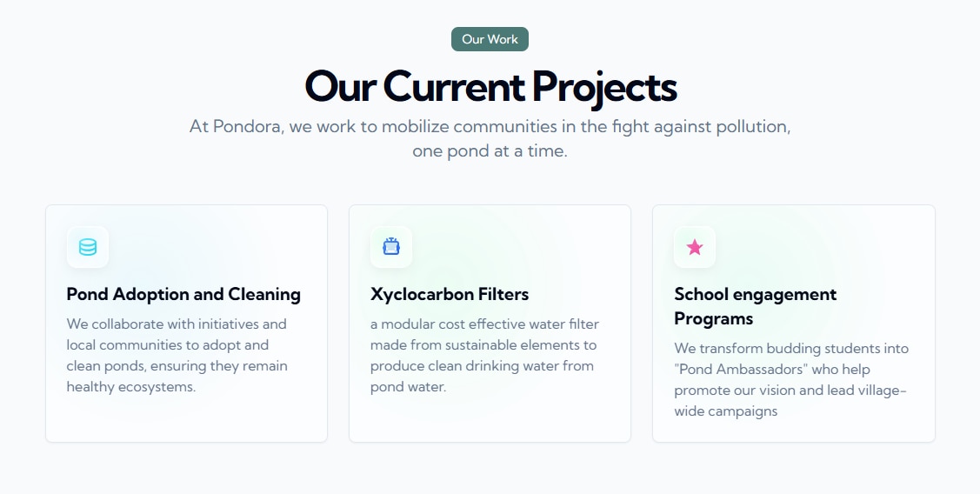Click the description starting "We transform budding students"

click(790, 379)
